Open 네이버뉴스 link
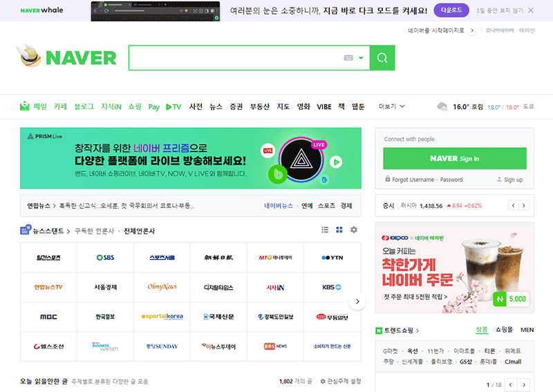 pyautogui.click(x=279, y=205)
